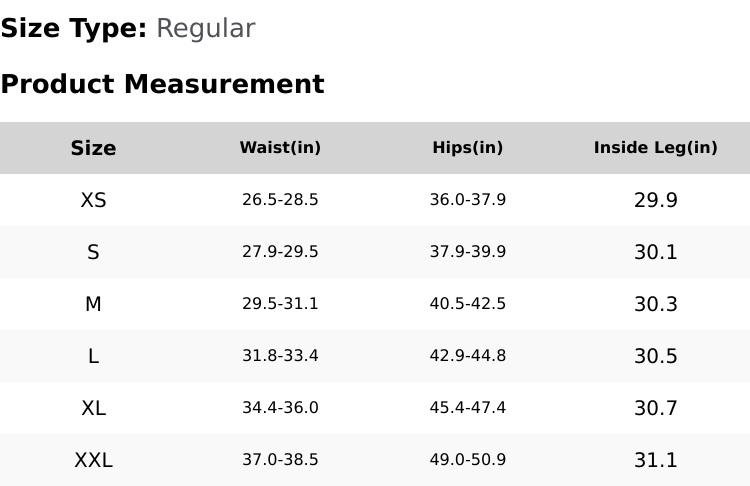Screen dimensions: 750x486
Task: Click the Size column header
Action: 93,148
